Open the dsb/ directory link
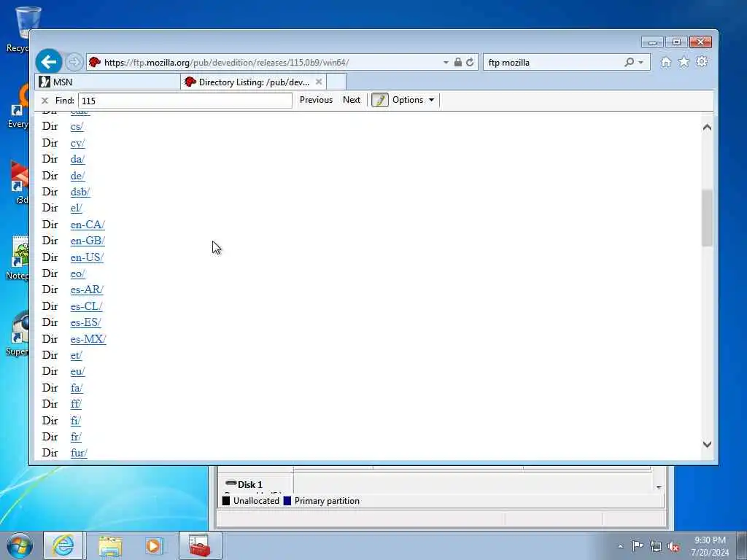The image size is (747, 560). click(80, 192)
